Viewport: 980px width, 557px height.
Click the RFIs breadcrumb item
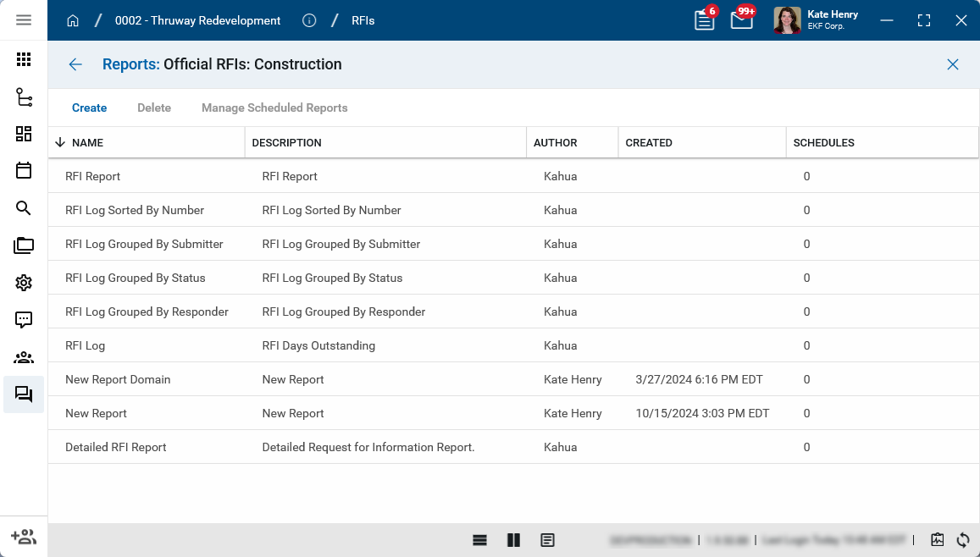click(x=363, y=20)
